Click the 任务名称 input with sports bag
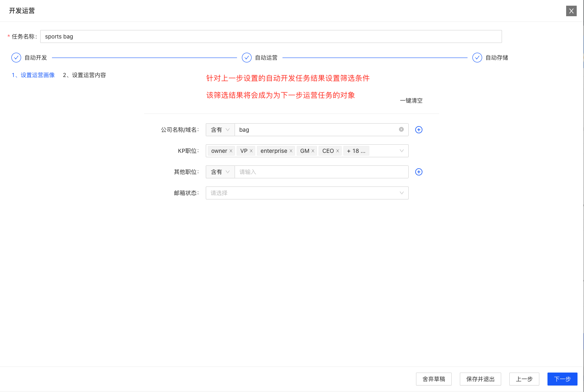 click(271, 36)
